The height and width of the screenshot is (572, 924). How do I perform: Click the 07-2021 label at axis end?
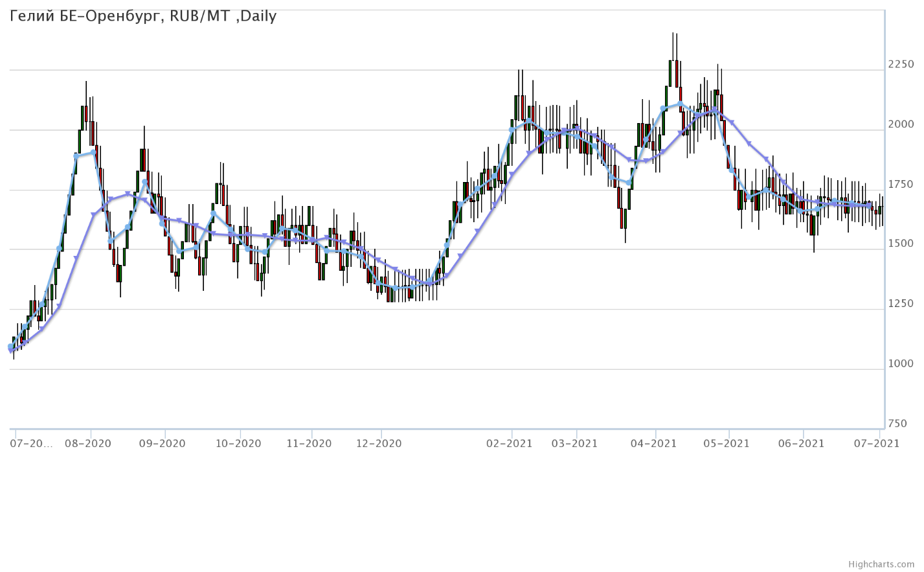[877, 444]
